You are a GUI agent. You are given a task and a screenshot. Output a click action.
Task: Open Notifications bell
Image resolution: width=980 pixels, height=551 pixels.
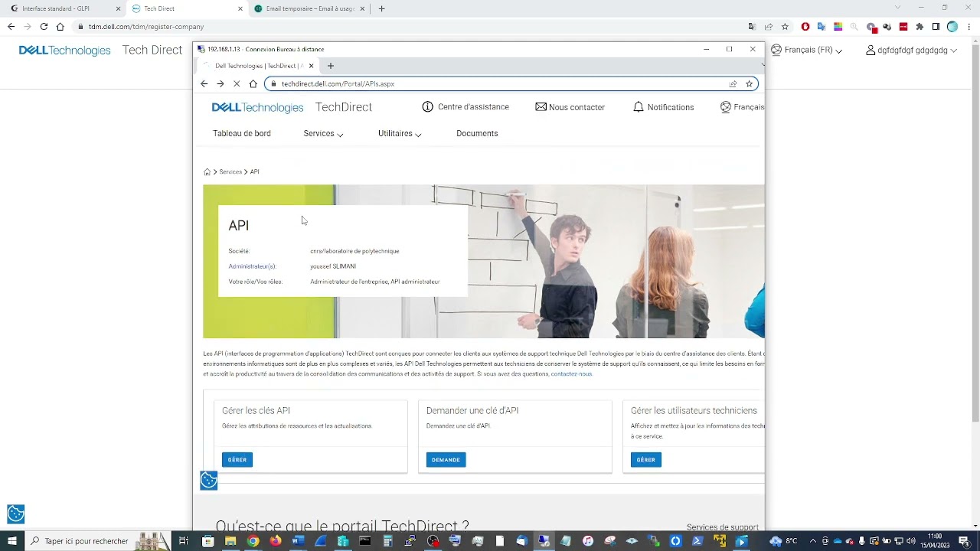click(x=663, y=107)
